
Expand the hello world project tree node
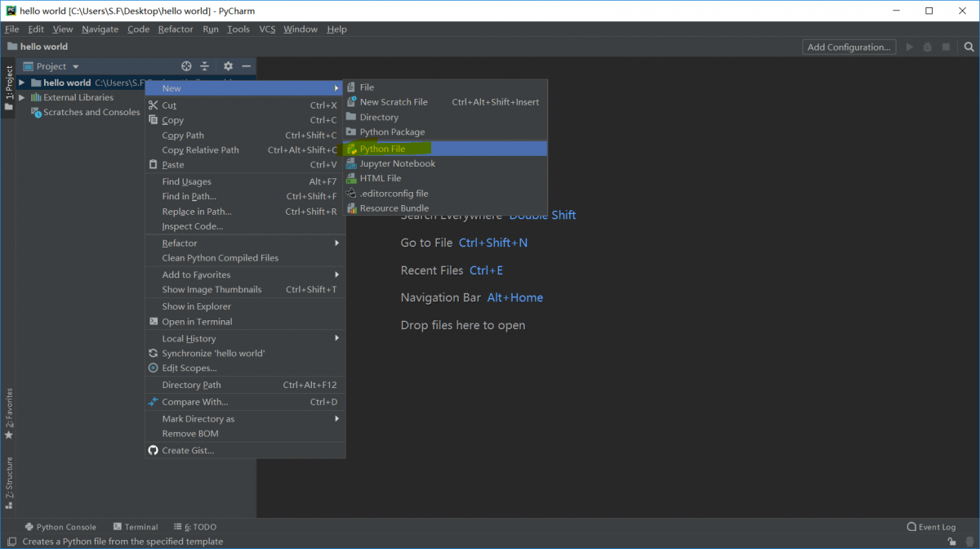(22, 83)
